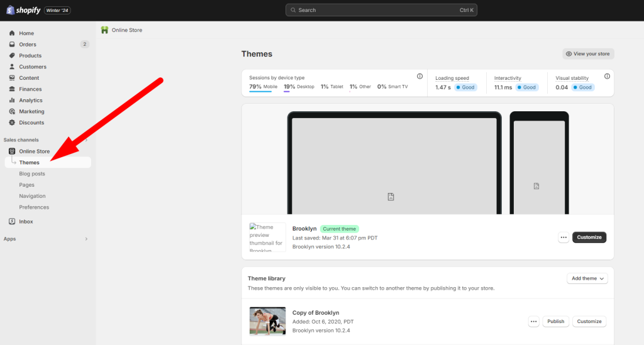Image resolution: width=644 pixels, height=345 pixels.
Task: Click the Sales channels heading
Action: tap(21, 140)
